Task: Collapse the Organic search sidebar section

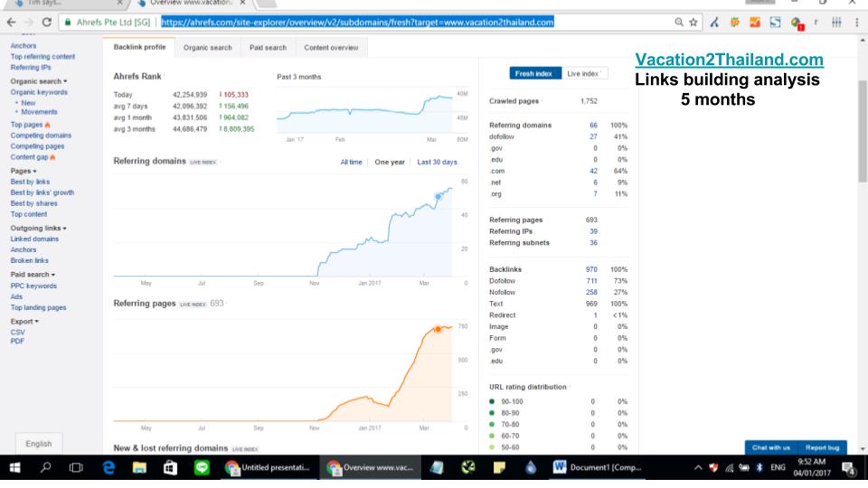Action: pos(39,81)
